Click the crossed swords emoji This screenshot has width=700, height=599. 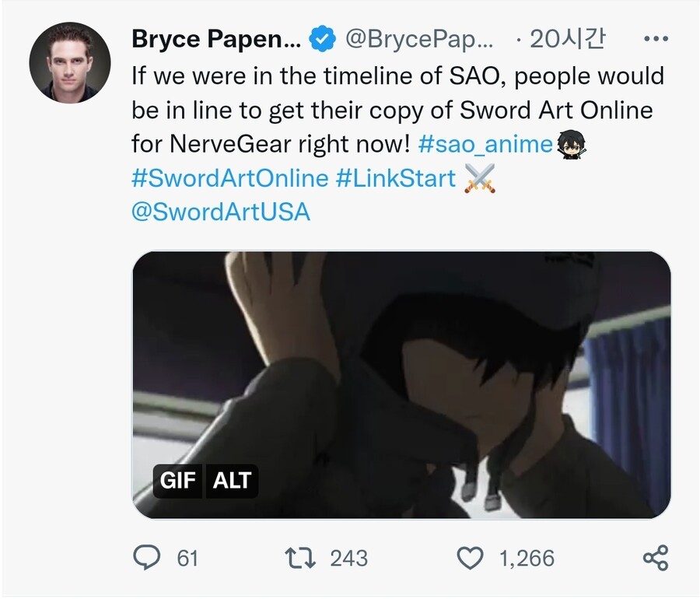click(480, 178)
